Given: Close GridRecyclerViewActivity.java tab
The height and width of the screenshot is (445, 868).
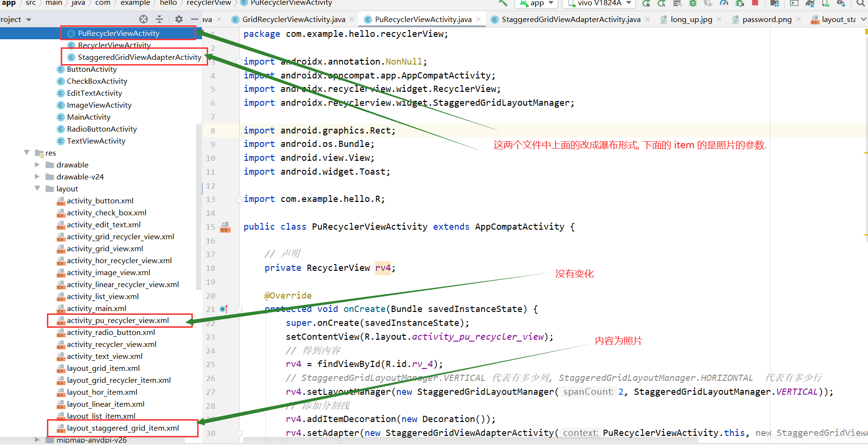Looking at the screenshot, I should [x=352, y=19].
